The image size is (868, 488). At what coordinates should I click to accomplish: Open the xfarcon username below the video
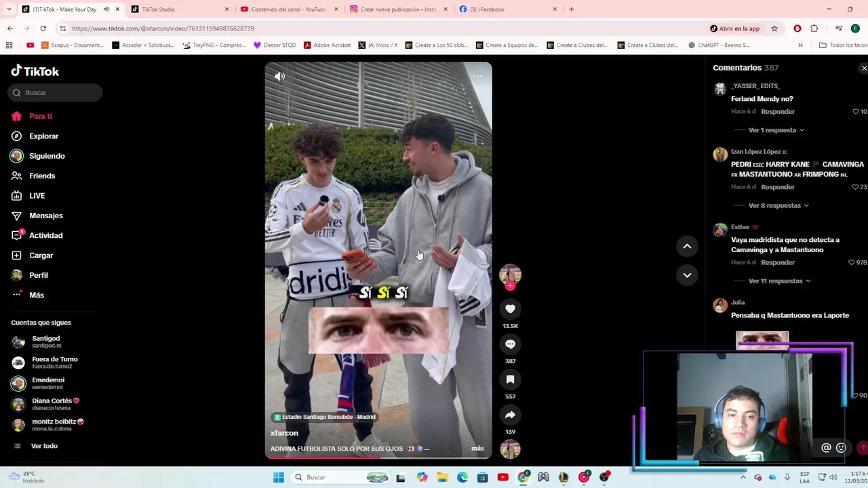284,433
